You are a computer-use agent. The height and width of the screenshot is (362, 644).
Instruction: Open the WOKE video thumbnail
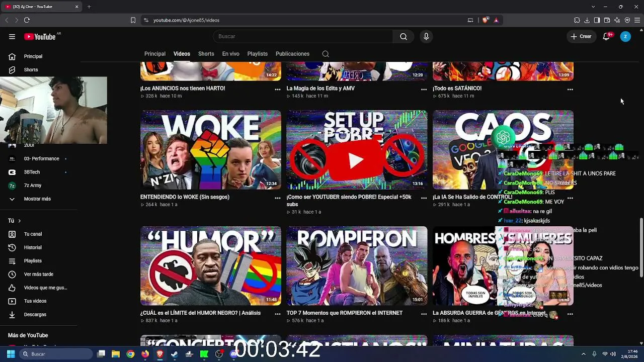click(x=211, y=150)
